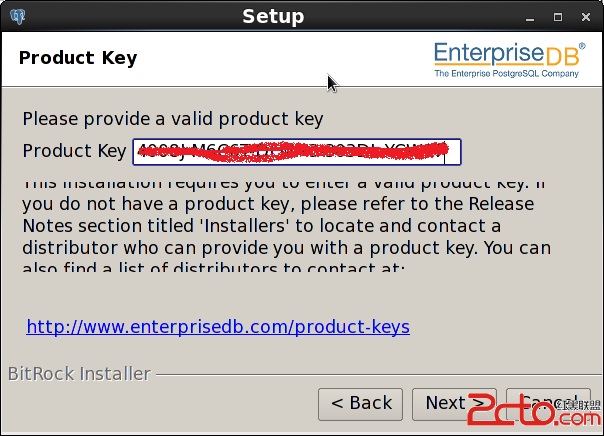Minimize the Setup window
The width and height of the screenshot is (604, 436).
[x=530, y=17]
